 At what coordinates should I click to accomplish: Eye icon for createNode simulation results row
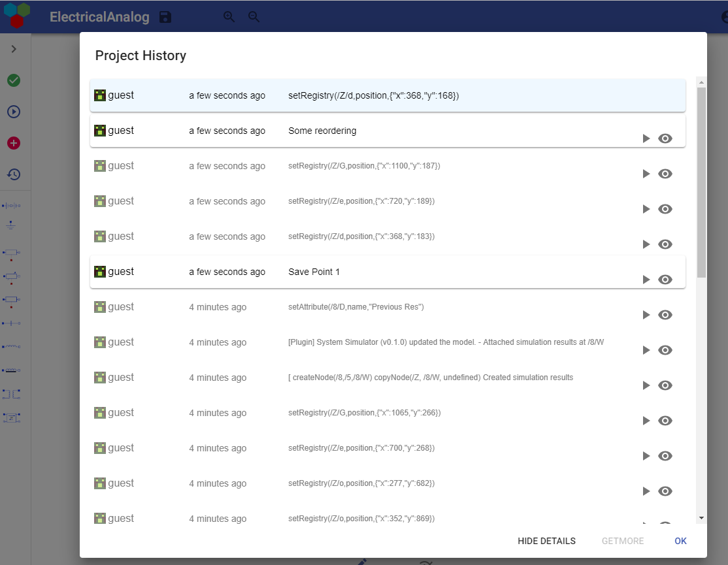click(665, 385)
